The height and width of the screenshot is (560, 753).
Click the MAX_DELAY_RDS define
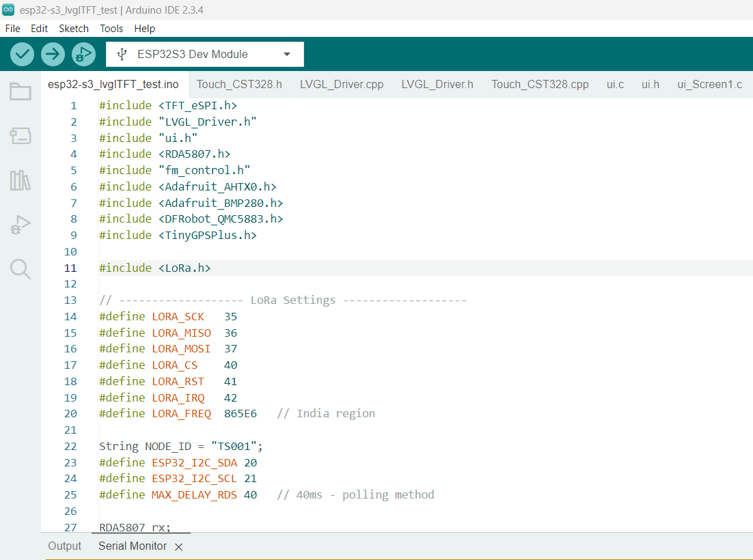[178, 495]
